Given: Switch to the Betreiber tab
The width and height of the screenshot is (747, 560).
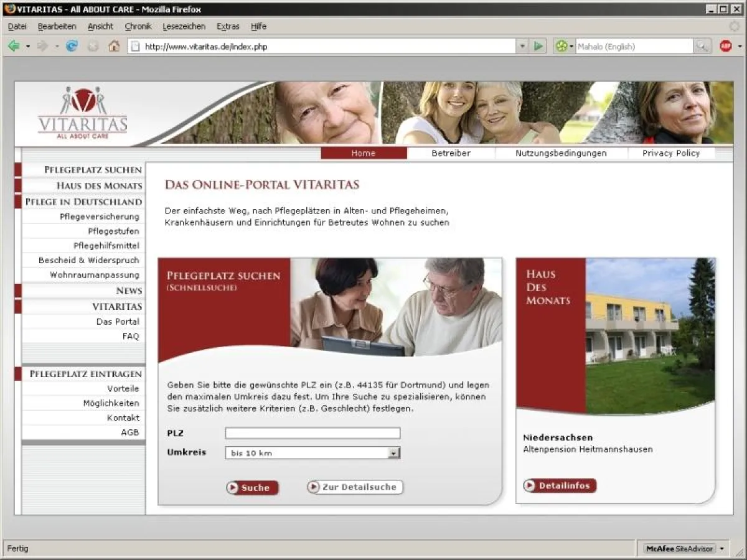Looking at the screenshot, I should click(x=450, y=152).
